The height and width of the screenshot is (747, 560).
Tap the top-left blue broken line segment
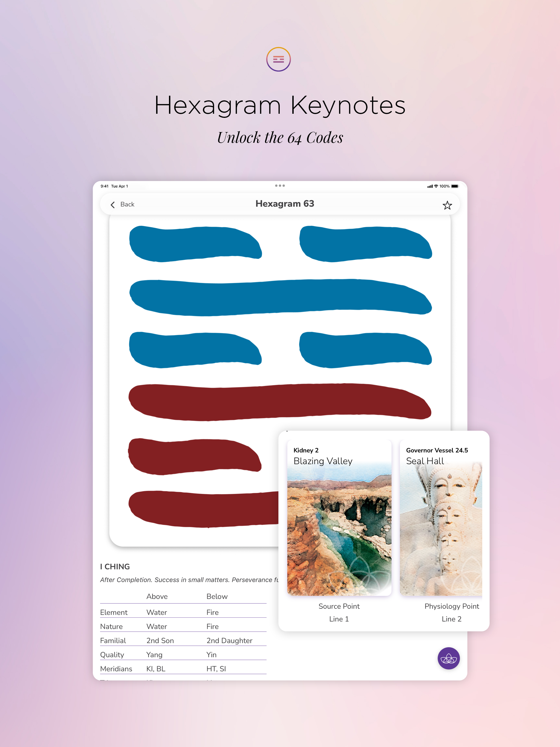[195, 244]
